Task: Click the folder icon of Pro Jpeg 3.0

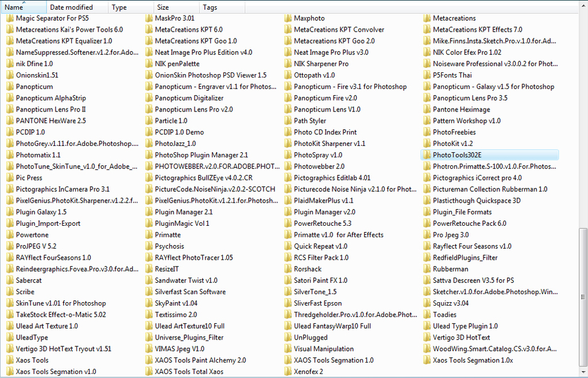Action: pos(427,235)
